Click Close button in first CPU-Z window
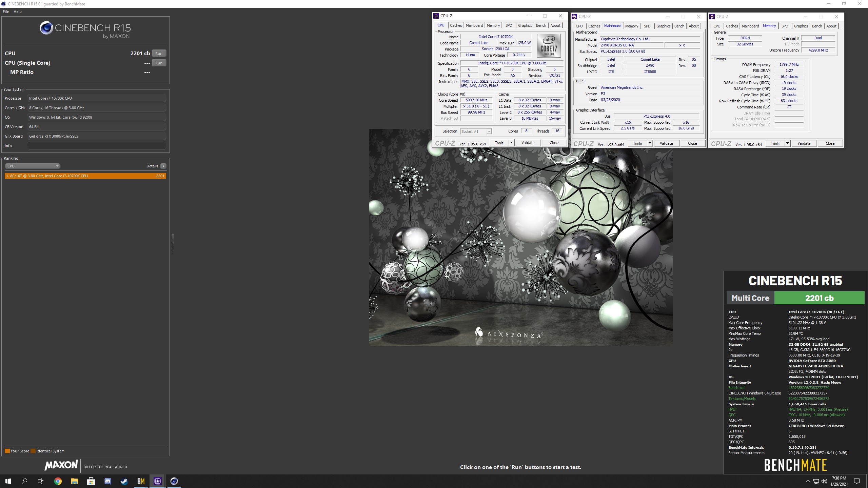The image size is (868, 488). click(x=554, y=143)
